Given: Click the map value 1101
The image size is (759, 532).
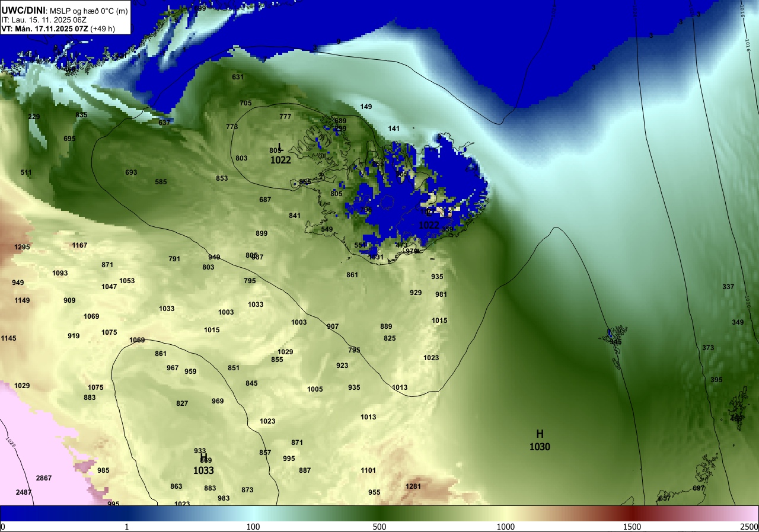Looking at the screenshot, I should click(x=368, y=470).
